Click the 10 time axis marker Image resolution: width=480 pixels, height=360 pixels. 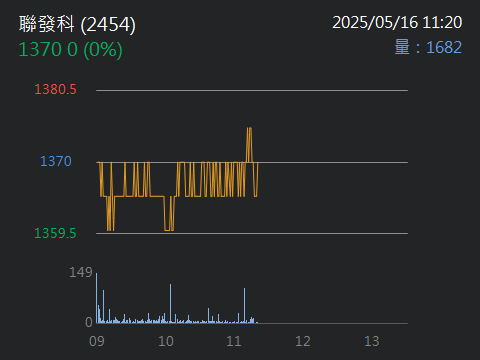coord(166,341)
